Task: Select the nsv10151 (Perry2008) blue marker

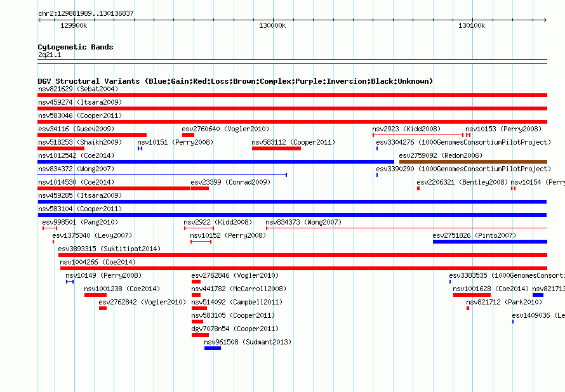Action: point(140,148)
